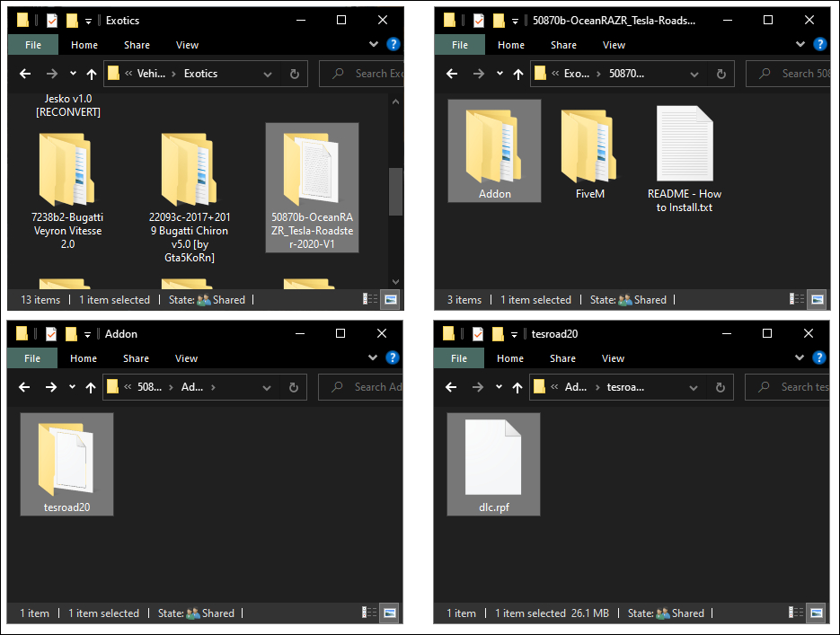Go up one level in tesroad20 window
Image resolution: width=840 pixels, height=635 pixels.
tap(517, 387)
